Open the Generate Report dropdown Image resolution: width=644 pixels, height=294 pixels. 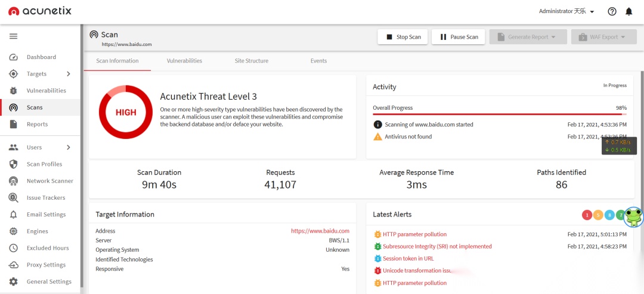(x=528, y=37)
